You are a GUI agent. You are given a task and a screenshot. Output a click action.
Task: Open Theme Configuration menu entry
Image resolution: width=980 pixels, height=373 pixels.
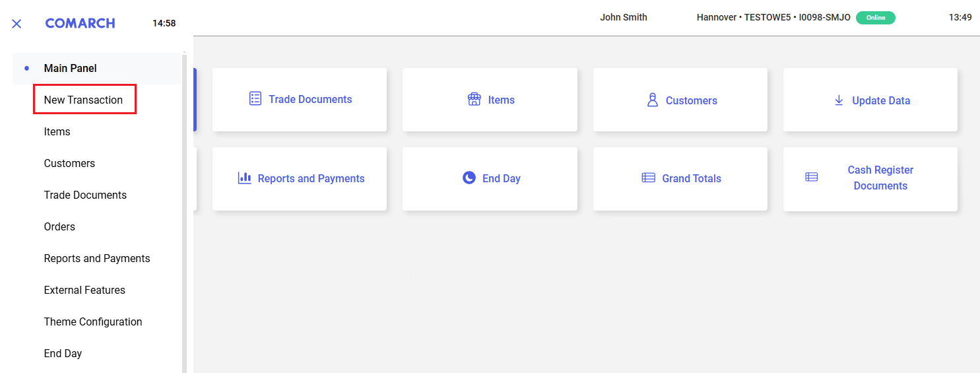point(93,322)
